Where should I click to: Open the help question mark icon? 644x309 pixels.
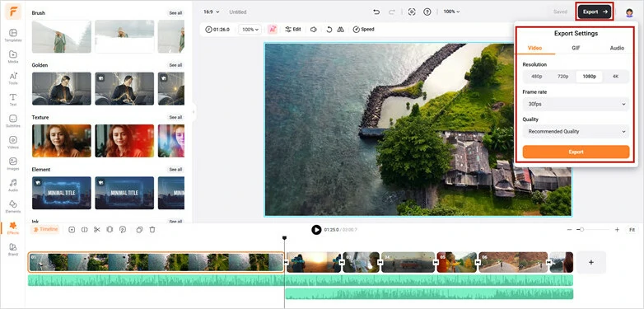pyautogui.click(x=427, y=12)
